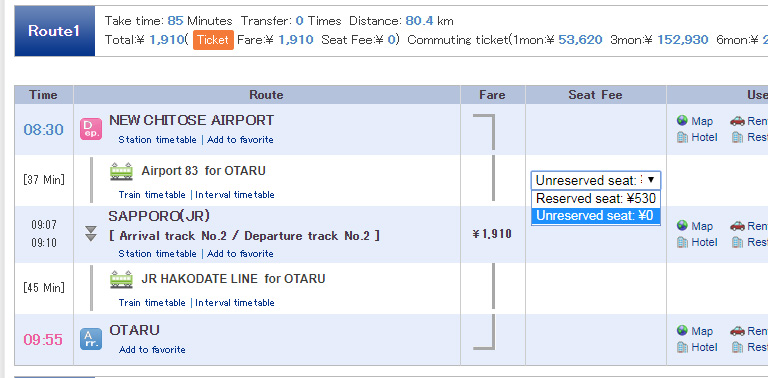Click the Airport 83 green train icon
The width and height of the screenshot is (768, 378).
[x=121, y=171]
